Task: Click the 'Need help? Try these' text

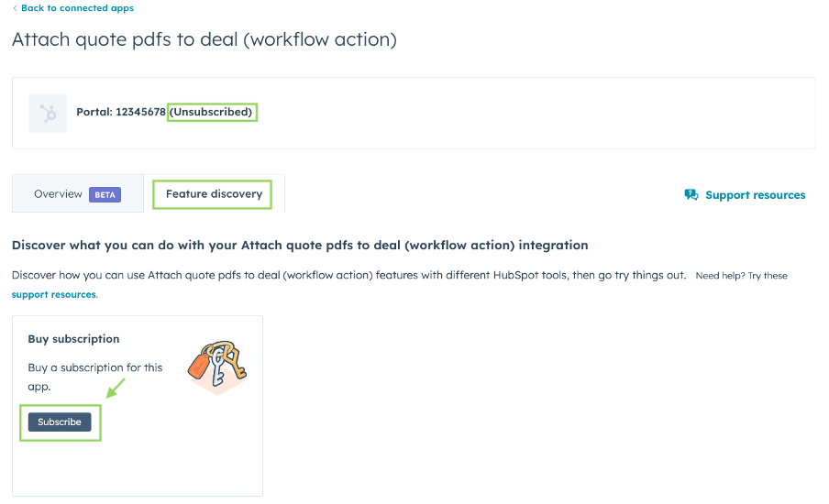Action: [x=741, y=276]
